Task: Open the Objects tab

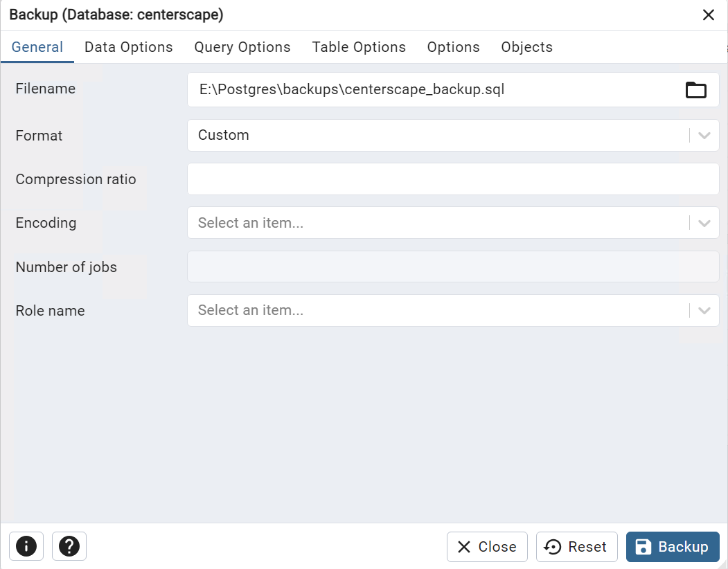Action: click(526, 47)
